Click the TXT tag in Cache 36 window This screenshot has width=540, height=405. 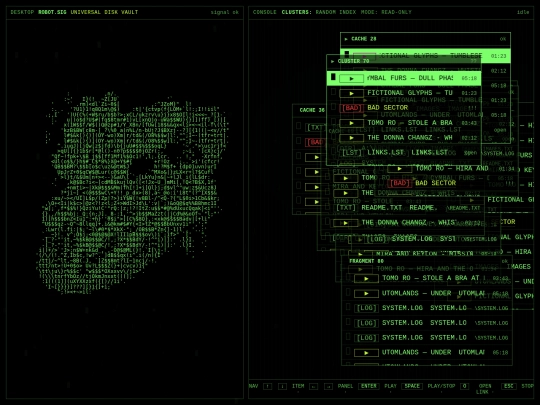pyautogui.click(x=315, y=127)
